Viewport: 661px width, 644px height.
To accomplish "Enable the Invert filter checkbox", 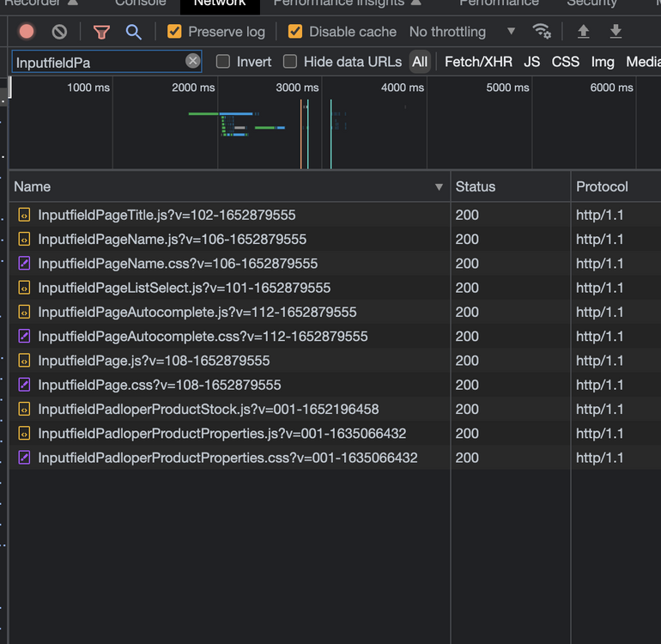I will pyautogui.click(x=223, y=62).
